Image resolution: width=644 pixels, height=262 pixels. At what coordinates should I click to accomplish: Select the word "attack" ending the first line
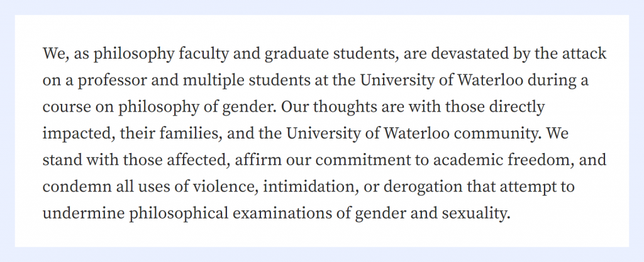pyautogui.click(x=585, y=54)
